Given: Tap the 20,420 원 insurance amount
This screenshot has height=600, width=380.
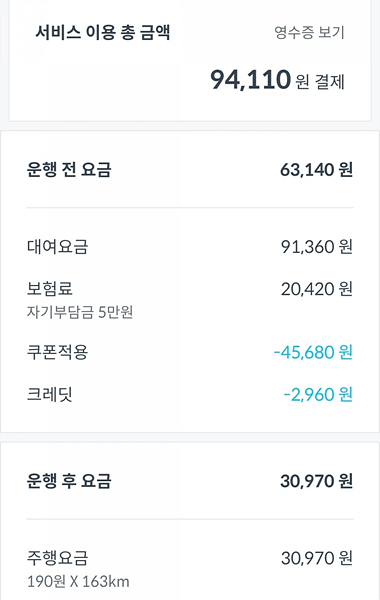Looking at the screenshot, I should pos(316,289).
